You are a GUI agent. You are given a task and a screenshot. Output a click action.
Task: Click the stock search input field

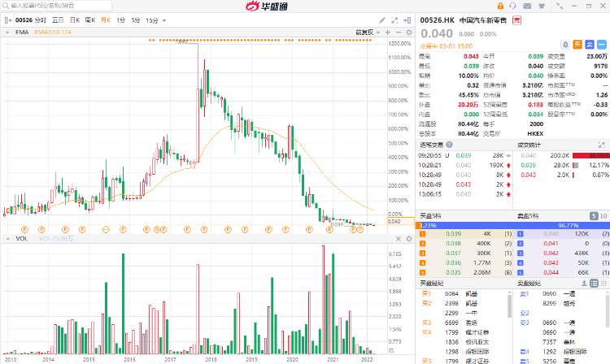click(x=57, y=6)
